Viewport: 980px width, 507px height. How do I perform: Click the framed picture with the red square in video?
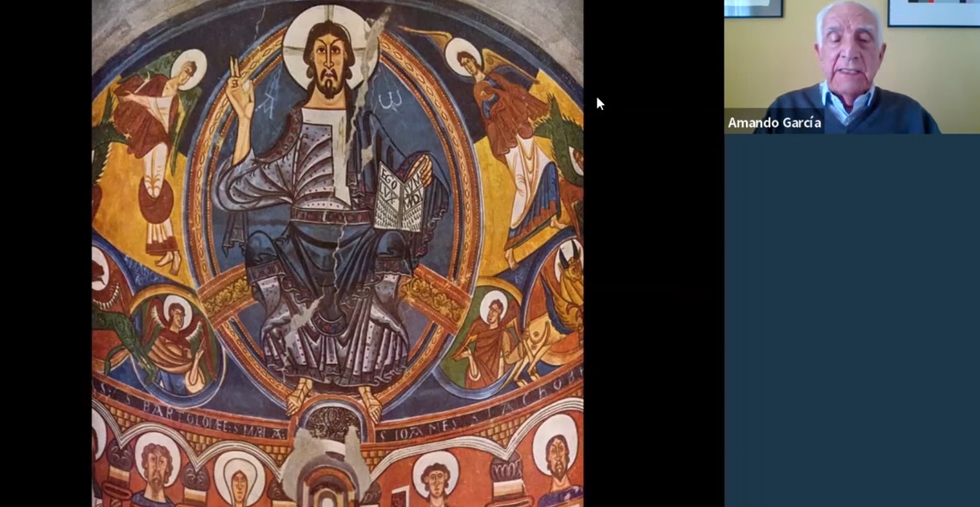[933, 12]
